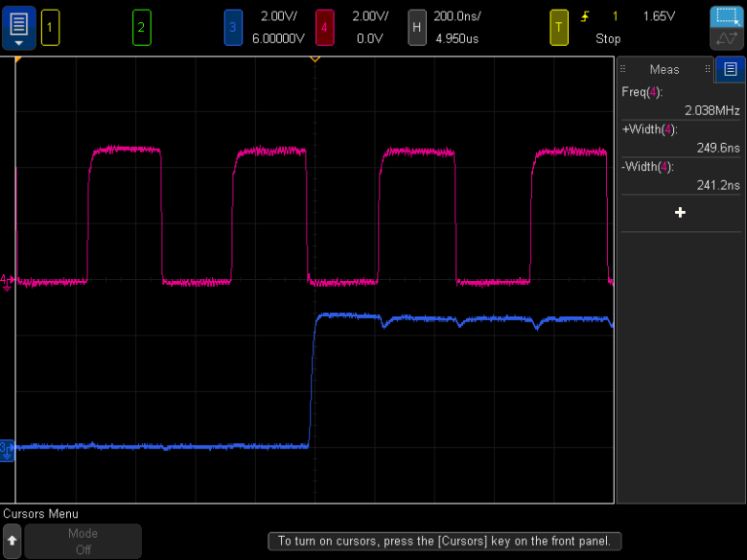The image size is (747, 560).
Task: Open trigger T settings button
Action: (x=559, y=27)
